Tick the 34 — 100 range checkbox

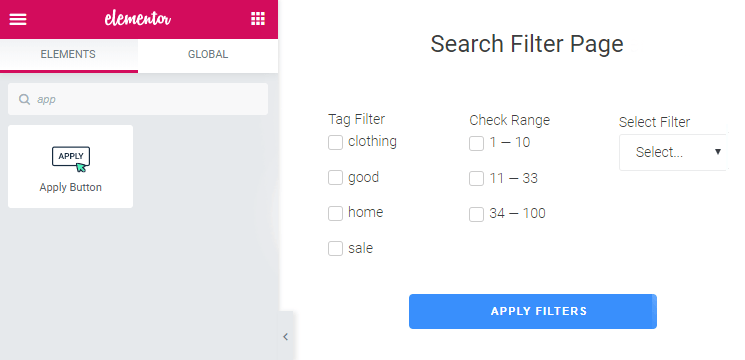pyautogui.click(x=477, y=214)
